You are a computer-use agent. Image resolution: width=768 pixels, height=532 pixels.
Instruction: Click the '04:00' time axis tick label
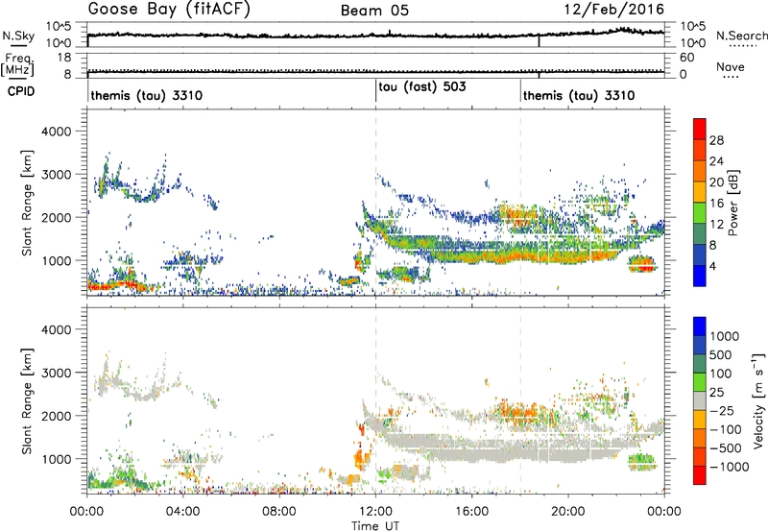(x=183, y=512)
